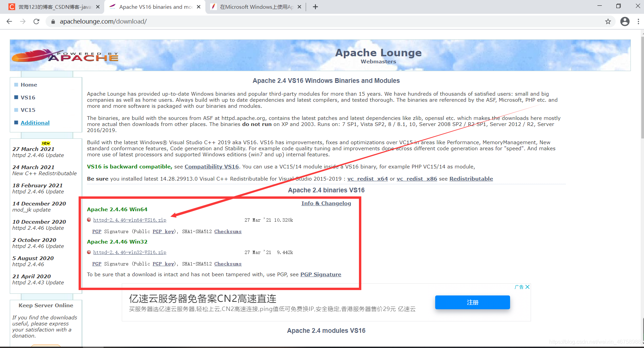Click the Apache Lounge banner title

tap(378, 53)
